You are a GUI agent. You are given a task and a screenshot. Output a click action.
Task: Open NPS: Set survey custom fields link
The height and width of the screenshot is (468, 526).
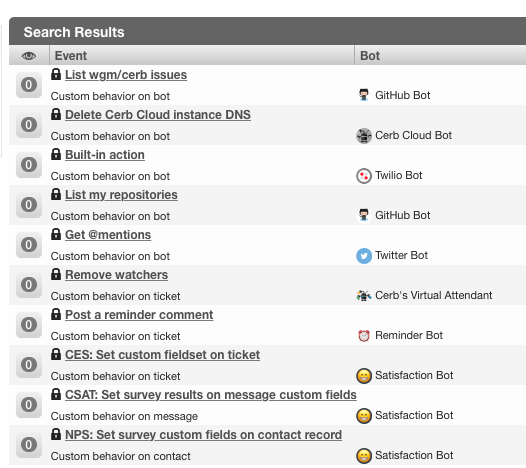click(203, 435)
